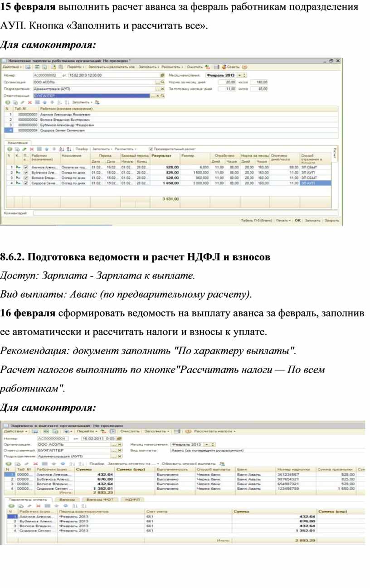This screenshot has height=588, width=370.
Task: Toggle Предварительный расчет checkbox
Action: (x=151, y=149)
